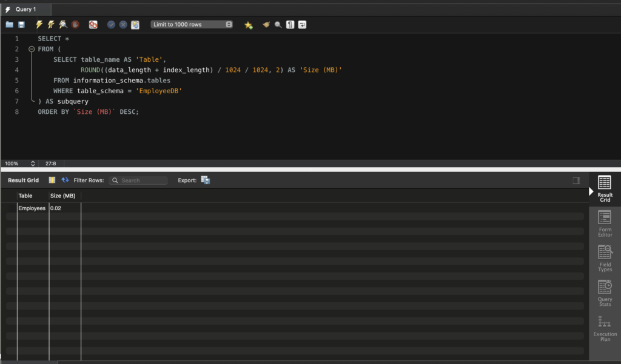
Task: Save the SQL script to file
Action: tap(22, 25)
